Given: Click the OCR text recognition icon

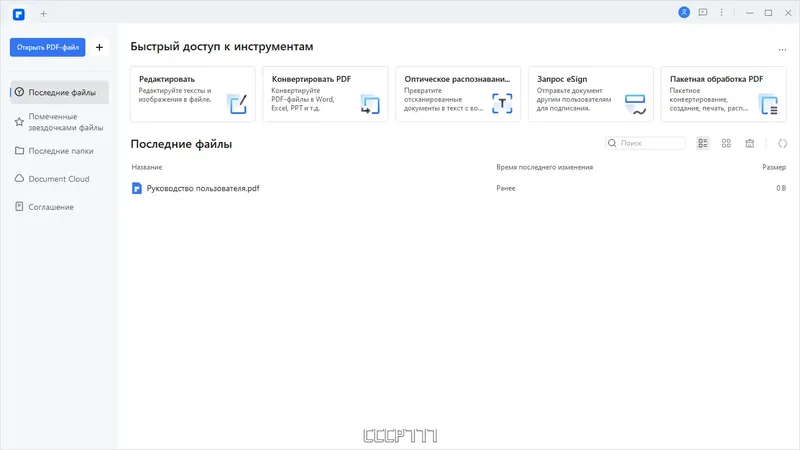Looking at the screenshot, I should 502,104.
